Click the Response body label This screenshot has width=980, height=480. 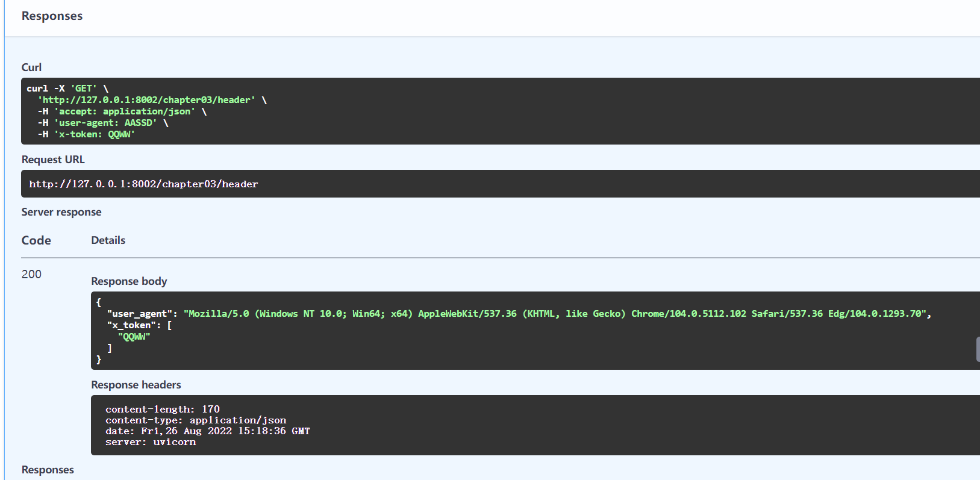(129, 281)
